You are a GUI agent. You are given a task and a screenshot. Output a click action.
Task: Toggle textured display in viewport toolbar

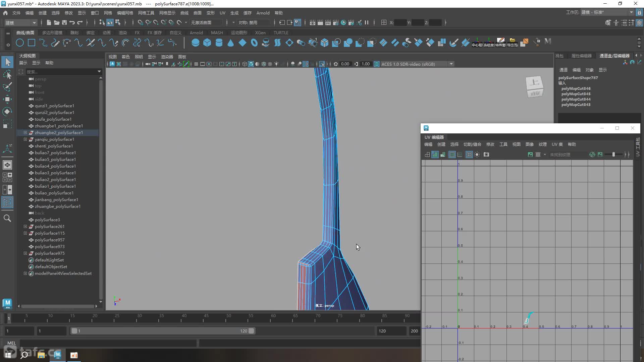(270, 64)
